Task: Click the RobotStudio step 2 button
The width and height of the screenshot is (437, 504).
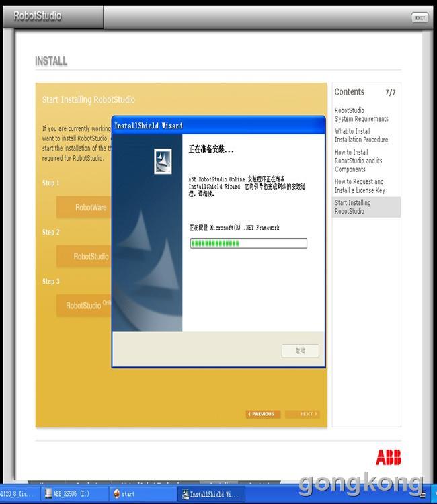Action: coord(84,256)
